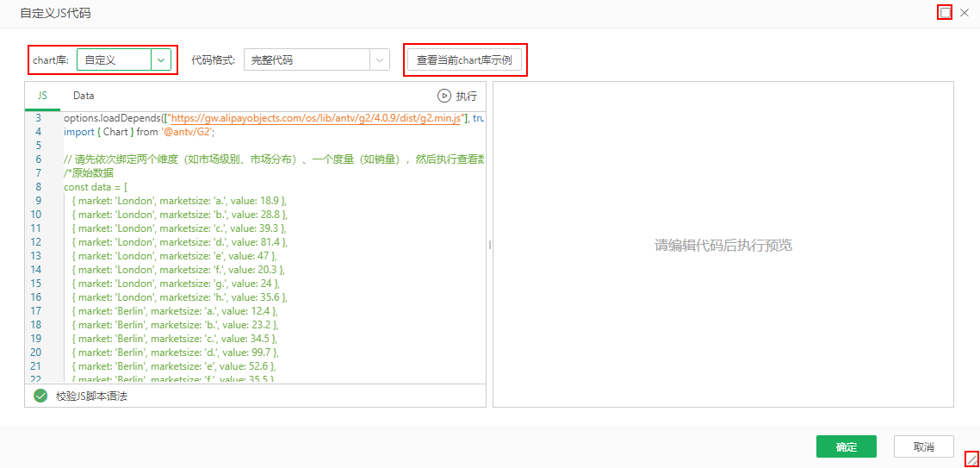
Task: Click the 请编辑代码后执行预览 preview area
Action: point(723,246)
